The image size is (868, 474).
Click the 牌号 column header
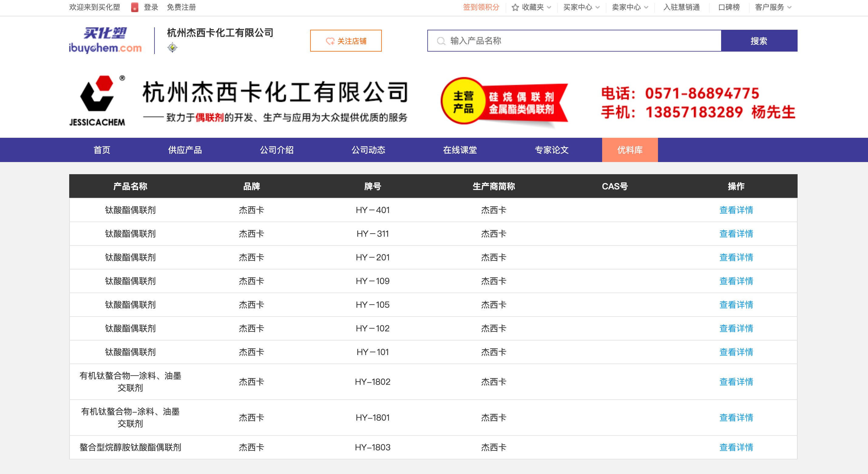point(373,186)
